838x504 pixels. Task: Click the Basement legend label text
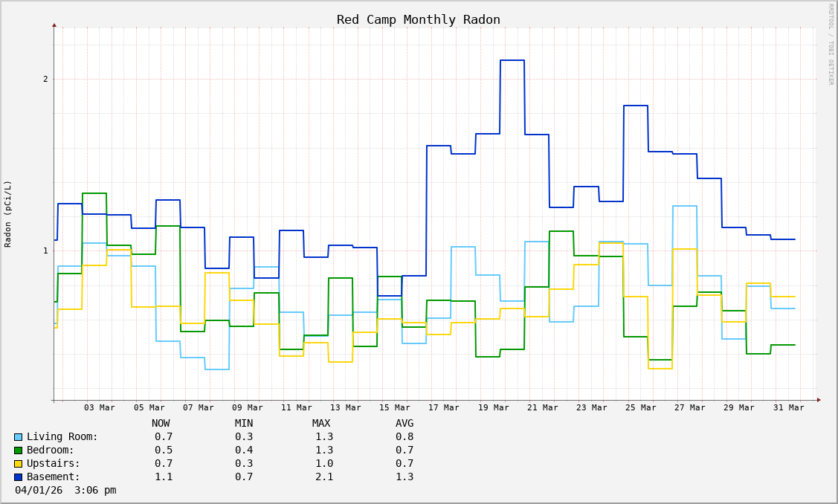54,477
